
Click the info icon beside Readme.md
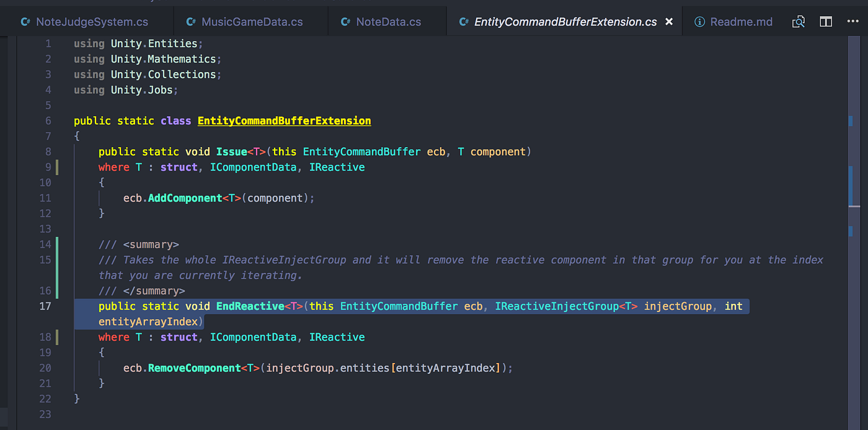click(x=700, y=21)
